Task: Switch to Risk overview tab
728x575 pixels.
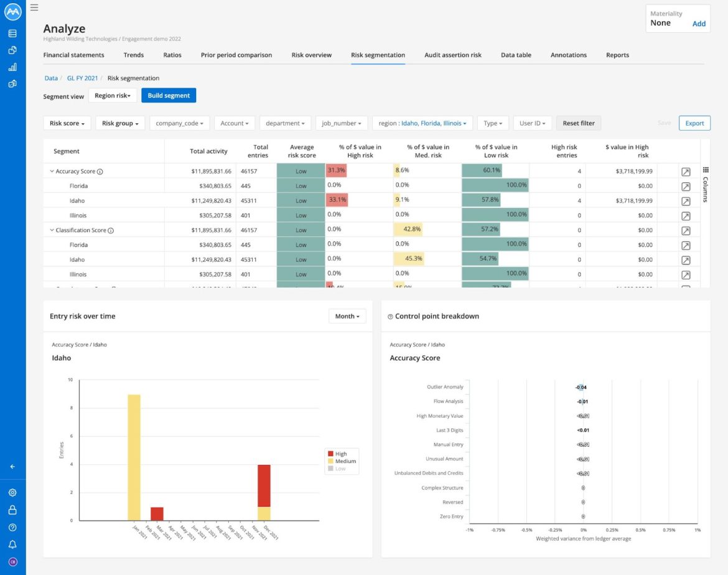Action: [312, 55]
